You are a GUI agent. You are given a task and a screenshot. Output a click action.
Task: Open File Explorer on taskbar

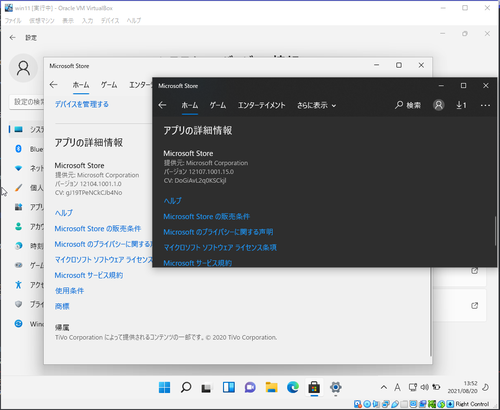271,387
